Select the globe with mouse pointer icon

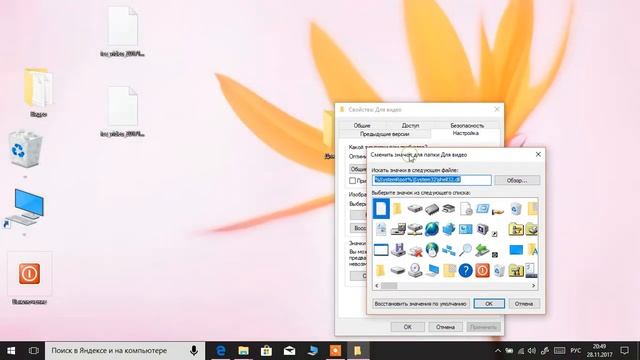click(431, 249)
